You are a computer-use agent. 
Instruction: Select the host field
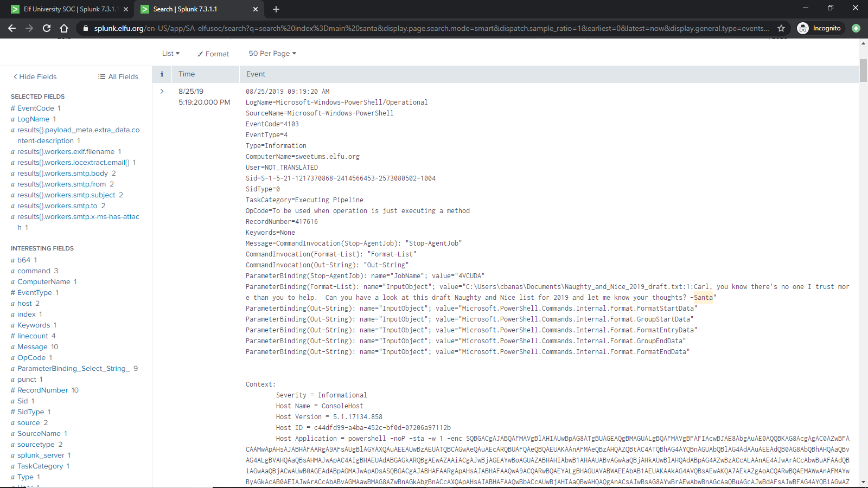pyautogui.click(x=24, y=304)
